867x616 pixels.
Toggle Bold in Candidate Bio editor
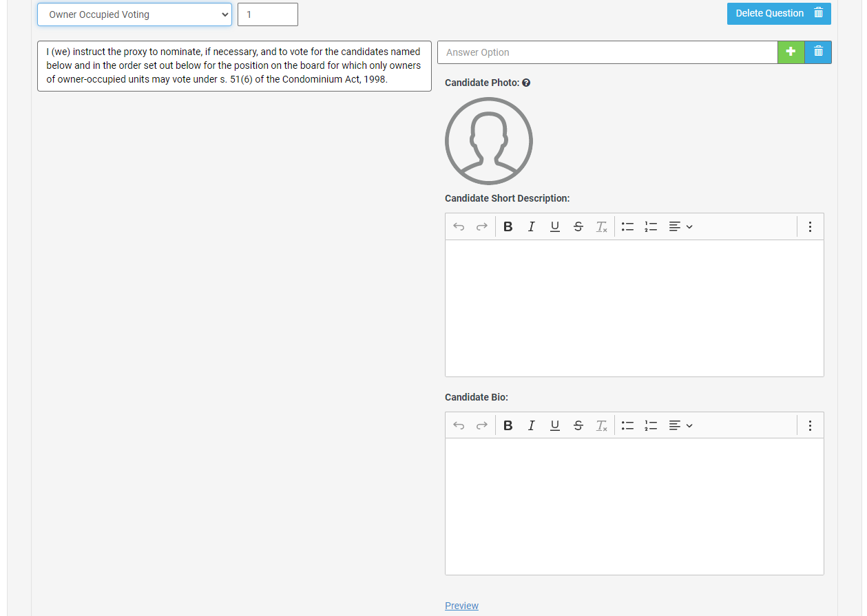(508, 425)
